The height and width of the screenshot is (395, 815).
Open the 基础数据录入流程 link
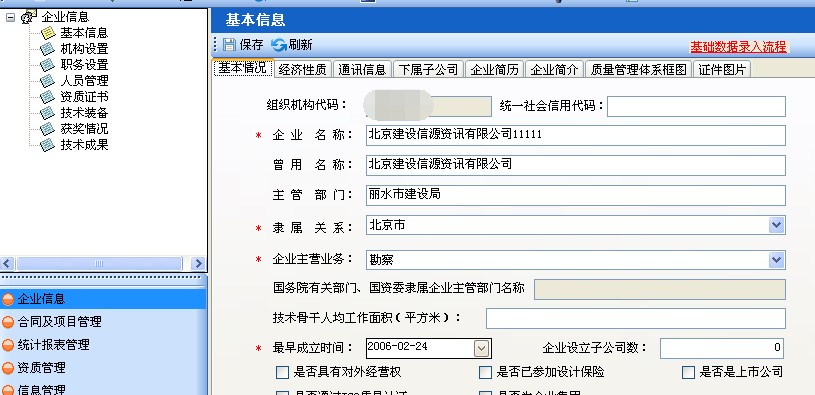[x=738, y=47]
